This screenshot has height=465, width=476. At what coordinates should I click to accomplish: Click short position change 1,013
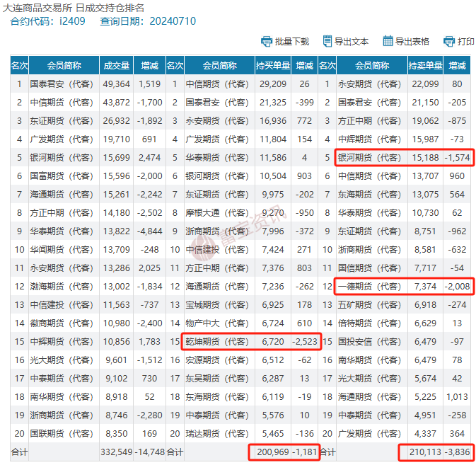point(457,397)
